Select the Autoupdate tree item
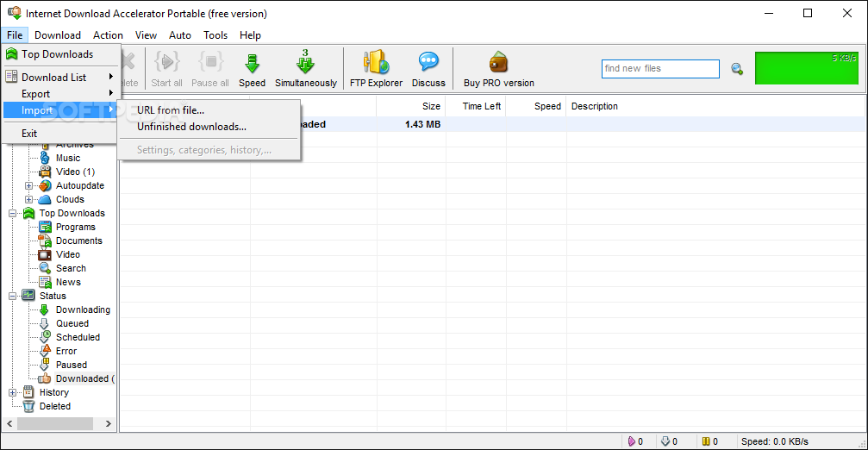This screenshot has height=450, width=868. point(79,185)
